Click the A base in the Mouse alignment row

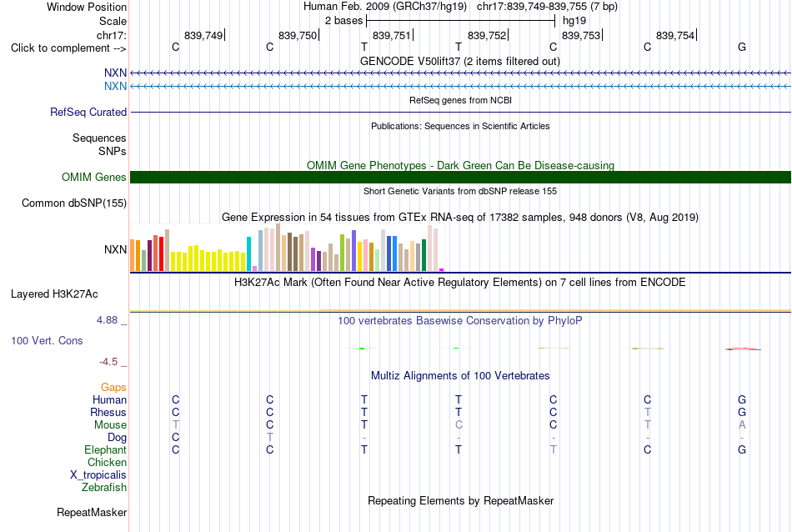pos(741,425)
